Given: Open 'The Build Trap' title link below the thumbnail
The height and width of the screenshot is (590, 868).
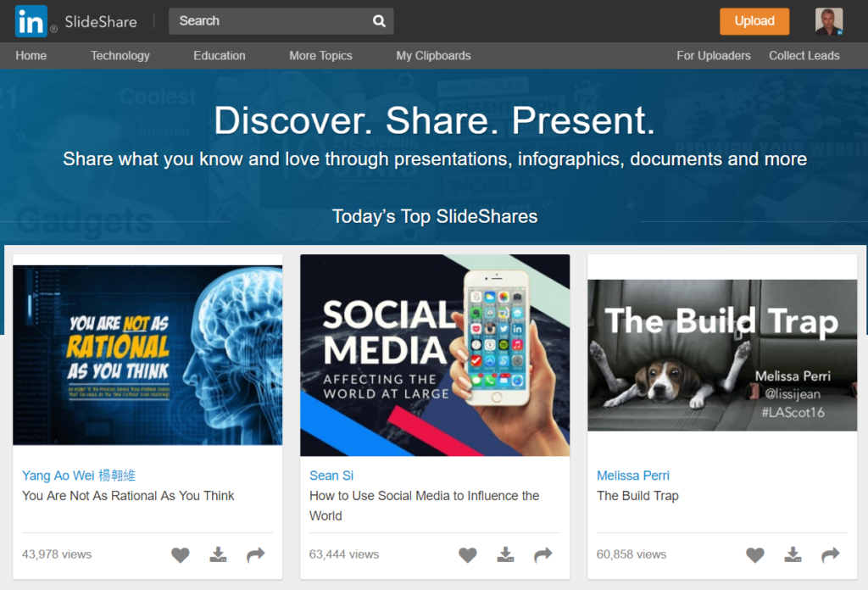Looking at the screenshot, I should (x=637, y=495).
